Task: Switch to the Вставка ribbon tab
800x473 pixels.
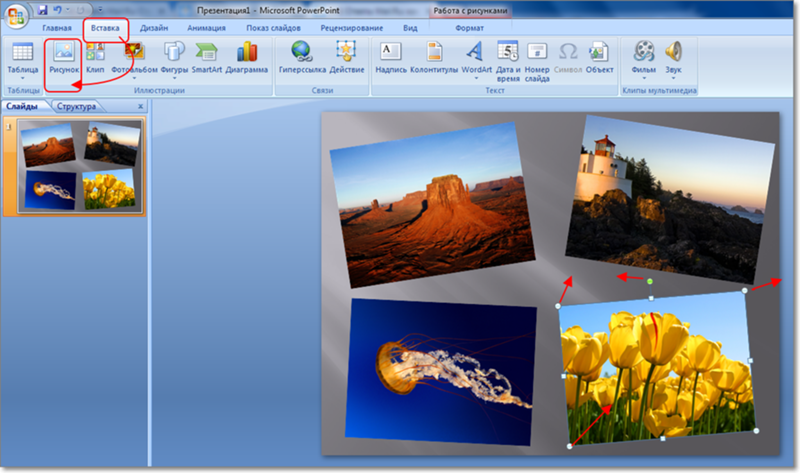Action: point(105,28)
